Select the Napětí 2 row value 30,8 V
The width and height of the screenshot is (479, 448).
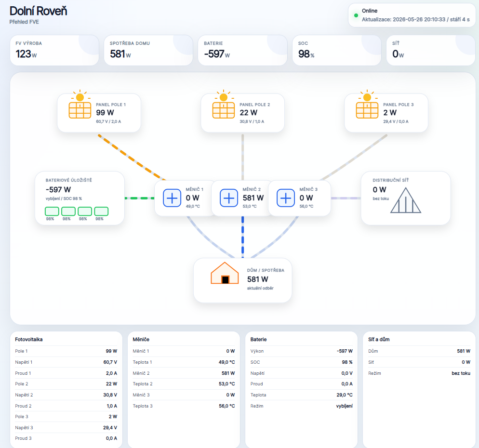tap(110, 395)
